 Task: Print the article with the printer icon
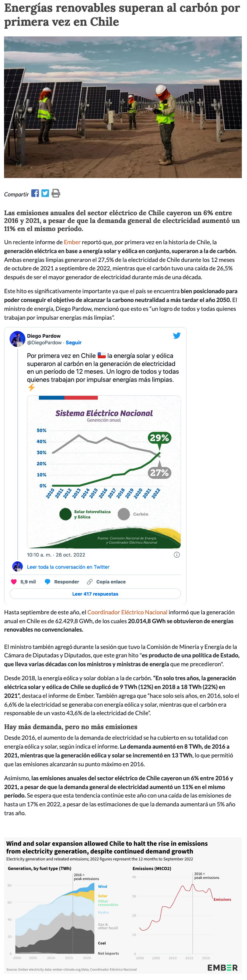pyautogui.click(x=56, y=193)
